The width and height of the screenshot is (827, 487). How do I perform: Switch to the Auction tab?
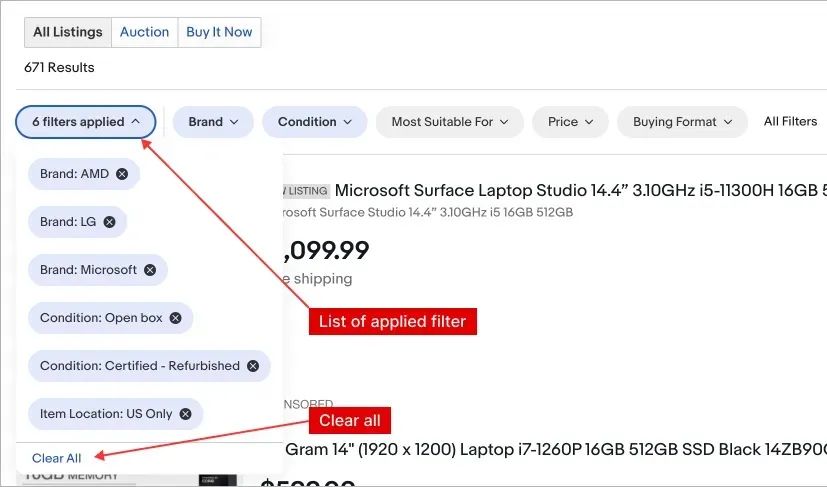[x=144, y=32]
